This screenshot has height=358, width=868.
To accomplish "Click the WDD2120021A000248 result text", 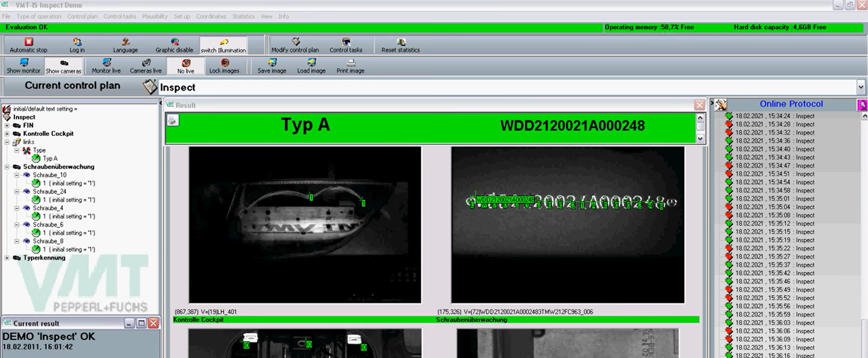I will [572, 126].
